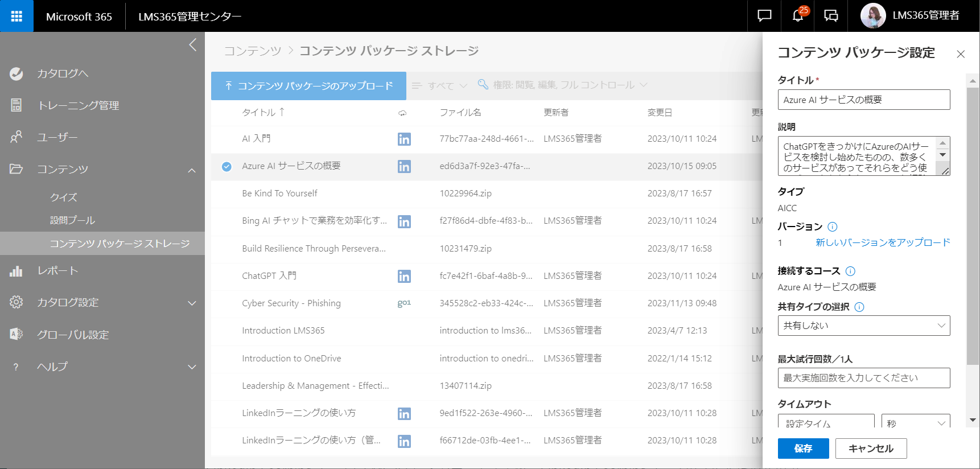This screenshot has height=469, width=980.
Task: Deselect the Azure AI サービスの概要 row checkmark
Action: tap(227, 167)
